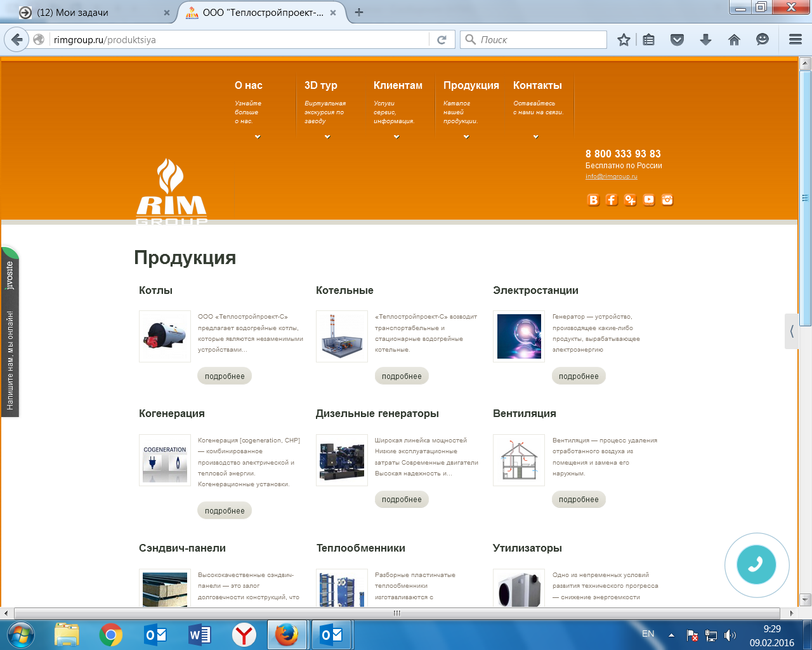812x650 pixels.
Task: Click the Котлы boiler thumbnail
Action: 165,336
